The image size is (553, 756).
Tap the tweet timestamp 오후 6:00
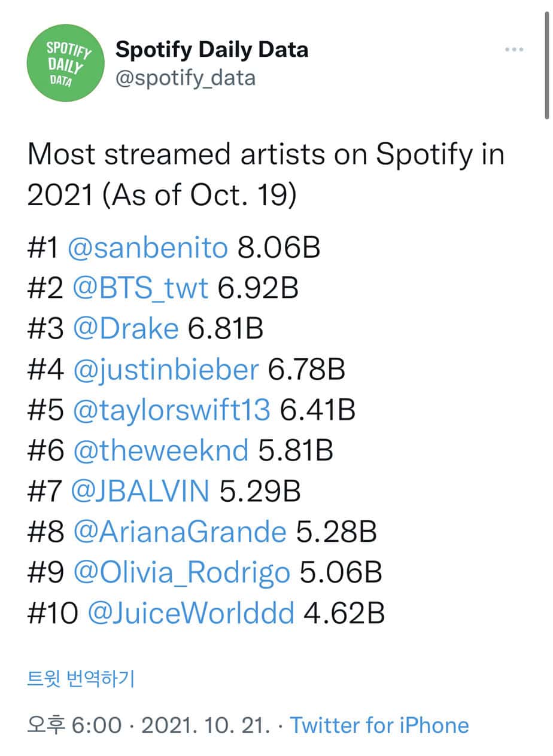[x=74, y=725]
